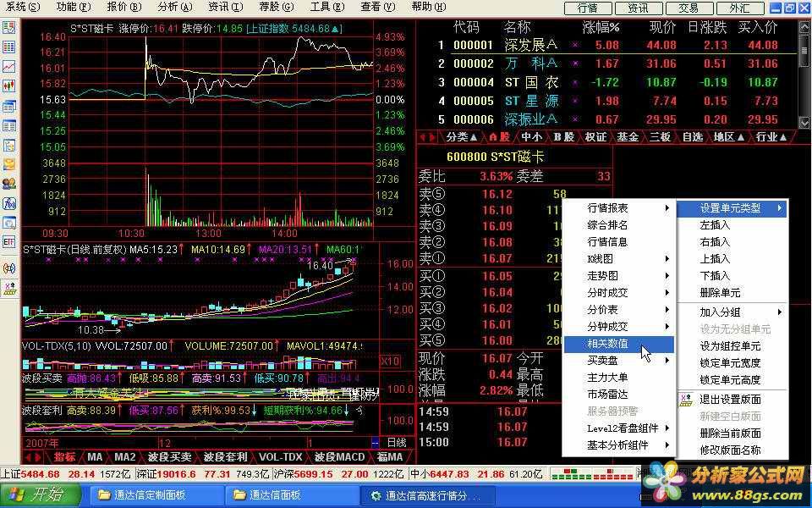
Task: Switch to the 基金 market tab
Action: coord(627,137)
